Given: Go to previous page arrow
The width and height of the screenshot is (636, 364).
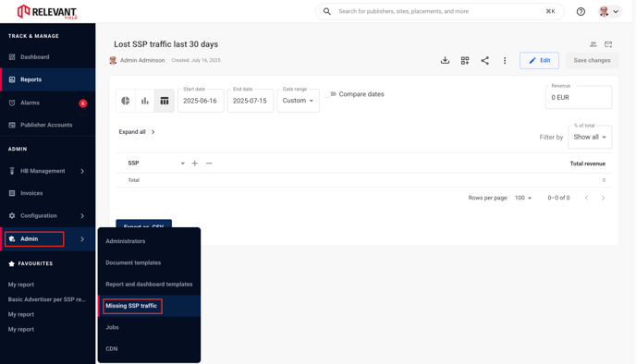Looking at the screenshot, I should pos(586,198).
